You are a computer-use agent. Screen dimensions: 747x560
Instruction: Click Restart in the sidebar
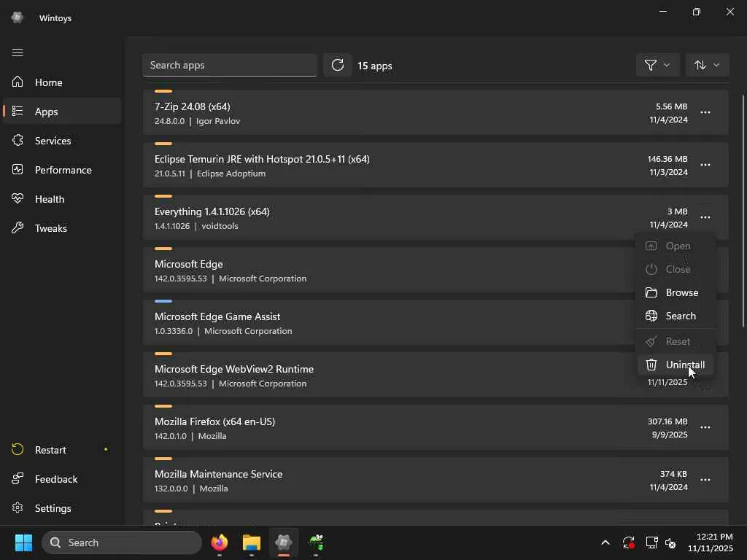62,450
